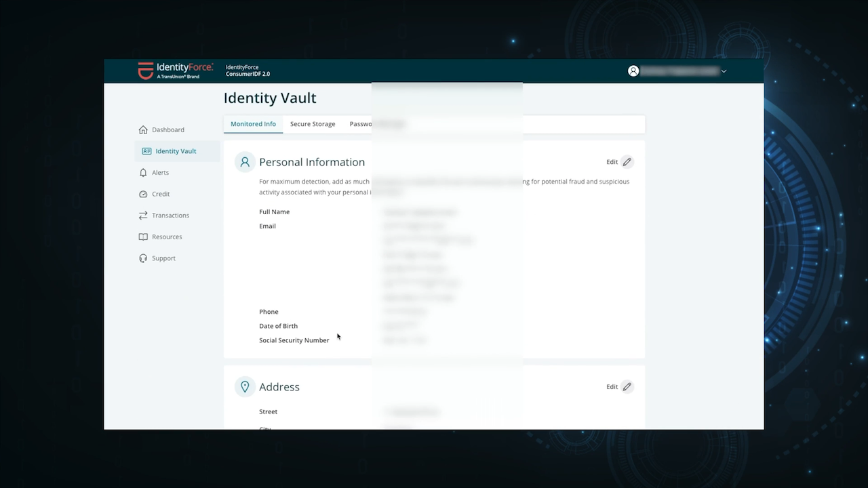Click the Address location pin icon
Viewport: 868px width, 488px height.
pos(245,387)
